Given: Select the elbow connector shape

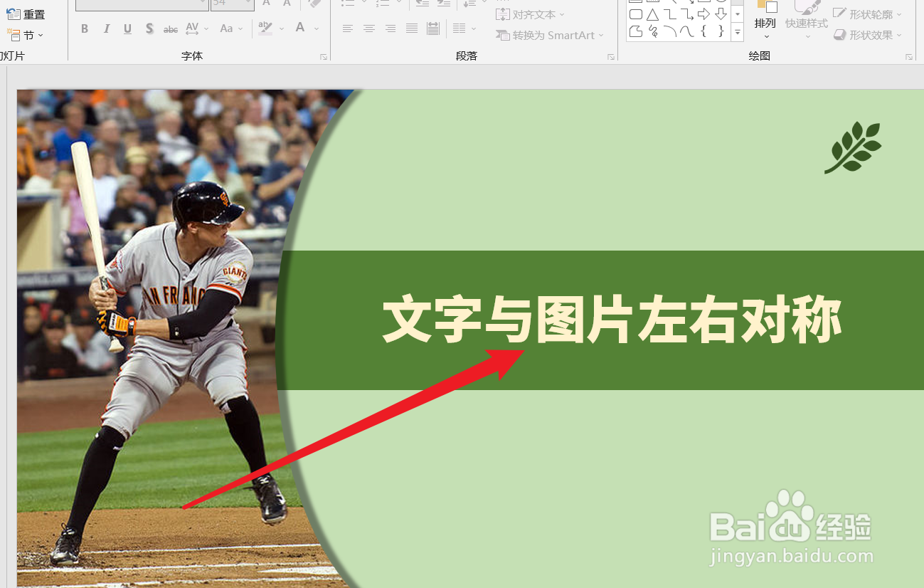Looking at the screenshot, I should click(670, 14).
